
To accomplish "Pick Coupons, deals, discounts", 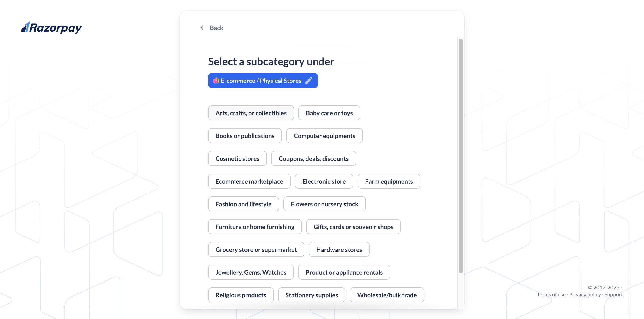I will pos(313,158).
